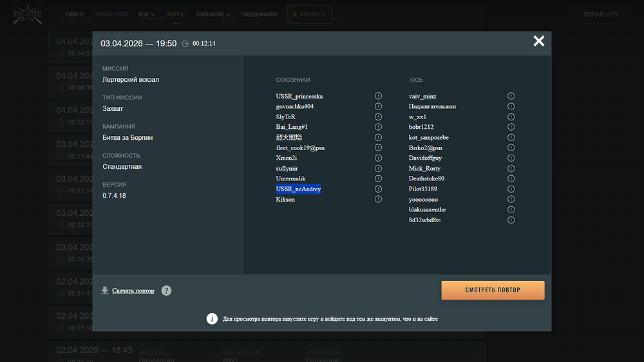
Task: Click the report icon next to Kikson
Action: (x=378, y=199)
